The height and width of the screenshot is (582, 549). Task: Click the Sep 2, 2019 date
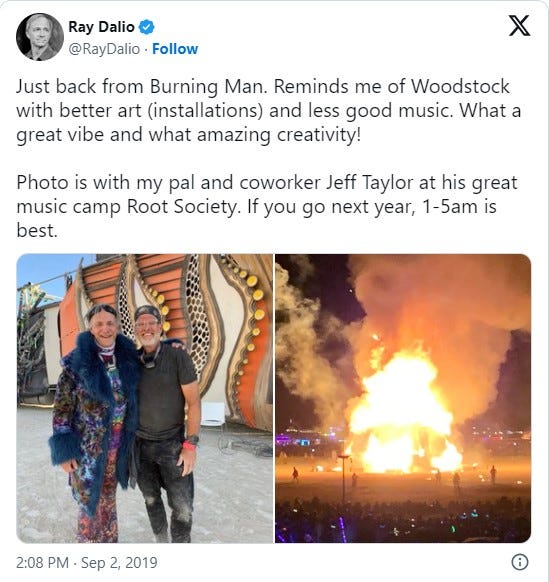pyautogui.click(x=119, y=563)
